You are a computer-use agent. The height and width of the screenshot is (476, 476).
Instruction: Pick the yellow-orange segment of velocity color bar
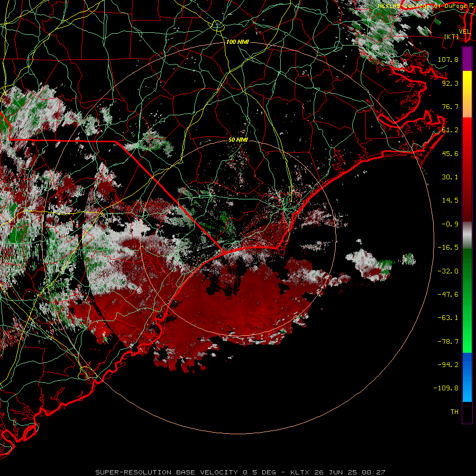467,94
